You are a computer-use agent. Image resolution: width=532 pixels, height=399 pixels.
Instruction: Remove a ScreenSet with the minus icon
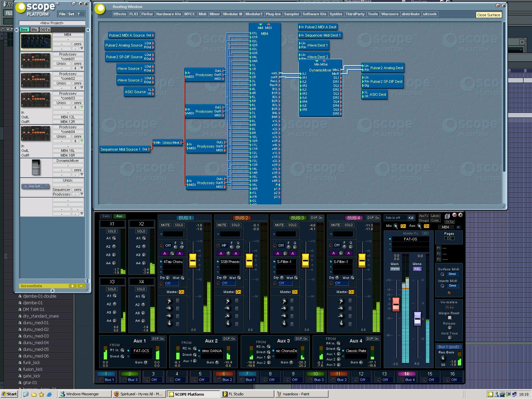point(81,286)
